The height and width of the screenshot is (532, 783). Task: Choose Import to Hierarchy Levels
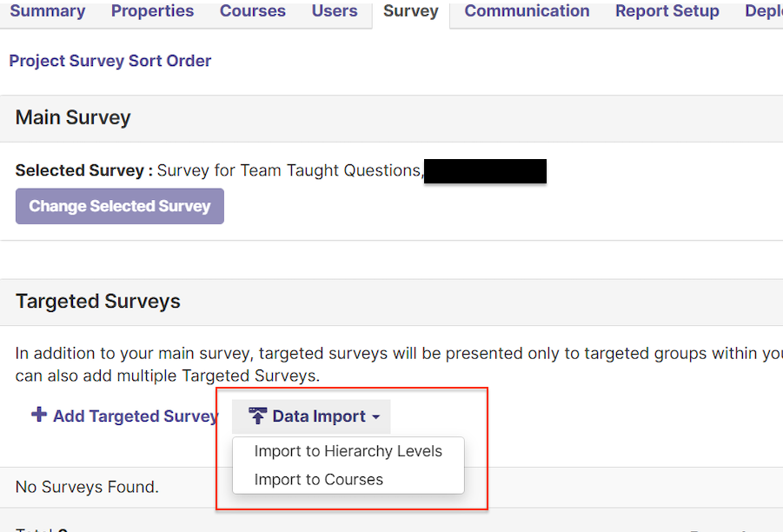pos(348,451)
